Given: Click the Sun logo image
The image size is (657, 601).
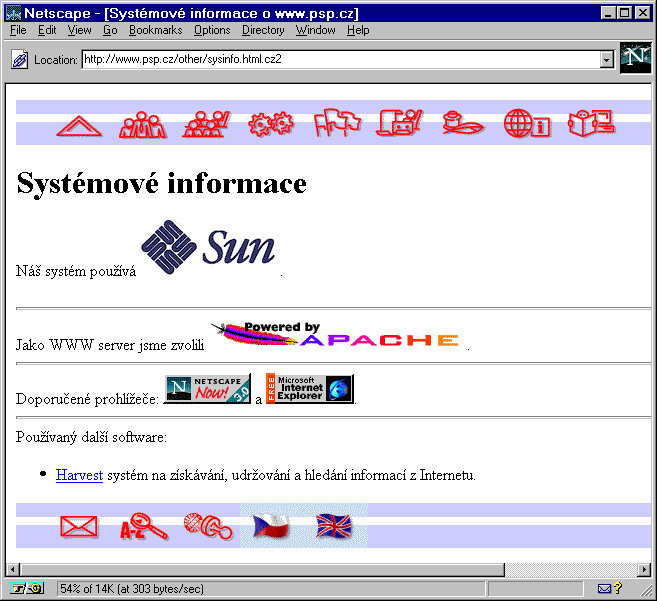Looking at the screenshot, I should (x=208, y=247).
